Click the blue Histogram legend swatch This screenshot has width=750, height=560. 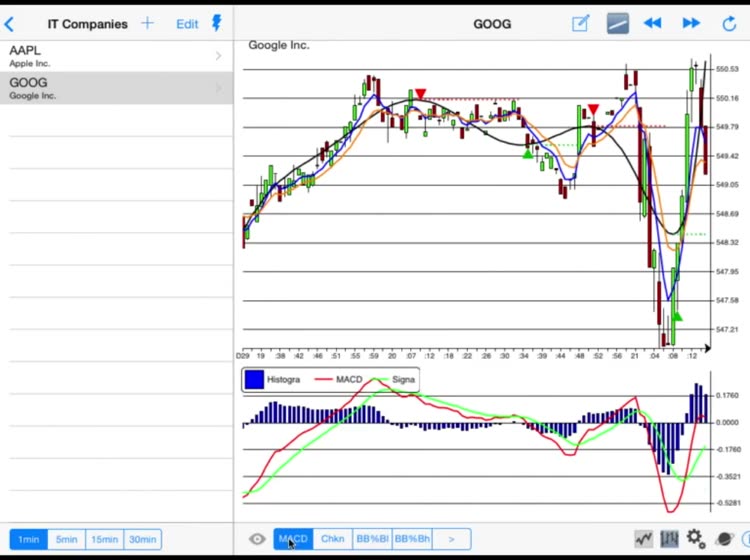pyautogui.click(x=254, y=380)
